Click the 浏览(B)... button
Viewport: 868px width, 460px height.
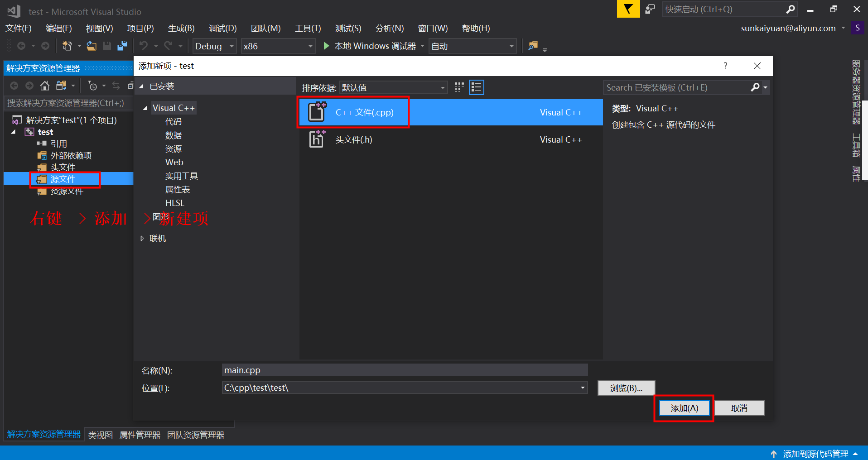point(626,388)
